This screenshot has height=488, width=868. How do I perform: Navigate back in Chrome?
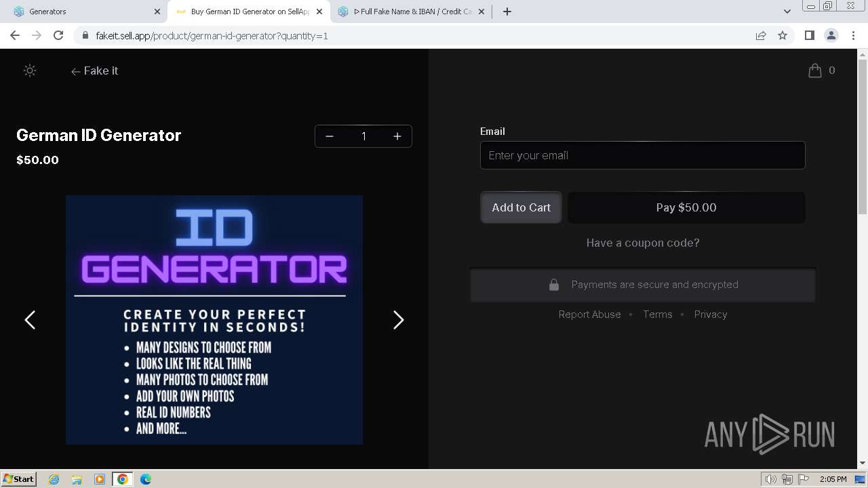click(x=15, y=35)
